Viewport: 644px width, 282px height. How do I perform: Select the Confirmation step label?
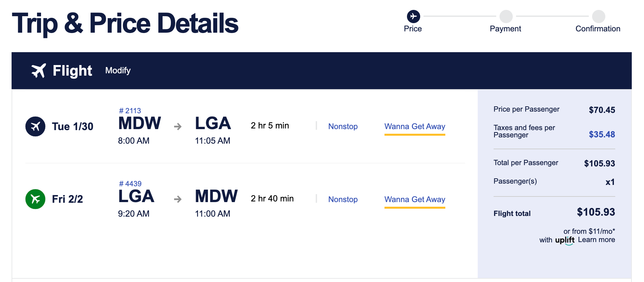[598, 29]
